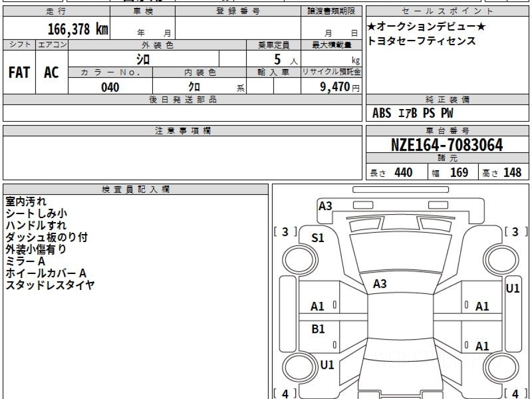The width and height of the screenshot is (532, 399).
Task: Select the color number 040 field
Action: 110,87
